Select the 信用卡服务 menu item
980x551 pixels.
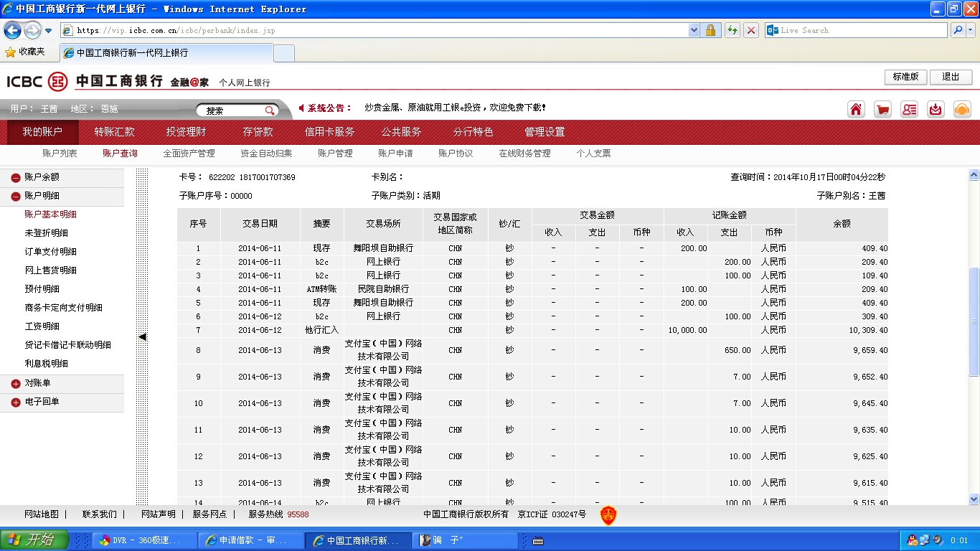(329, 132)
